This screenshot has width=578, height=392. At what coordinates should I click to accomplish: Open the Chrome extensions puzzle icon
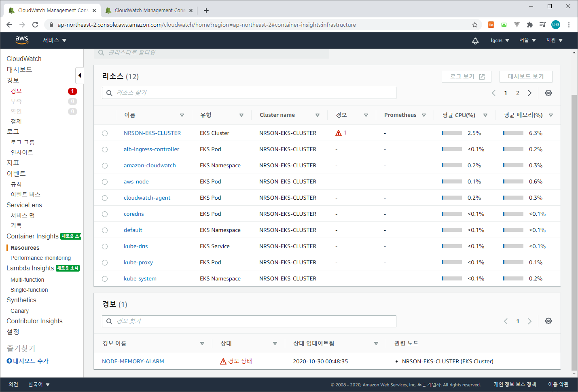click(x=530, y=25)
